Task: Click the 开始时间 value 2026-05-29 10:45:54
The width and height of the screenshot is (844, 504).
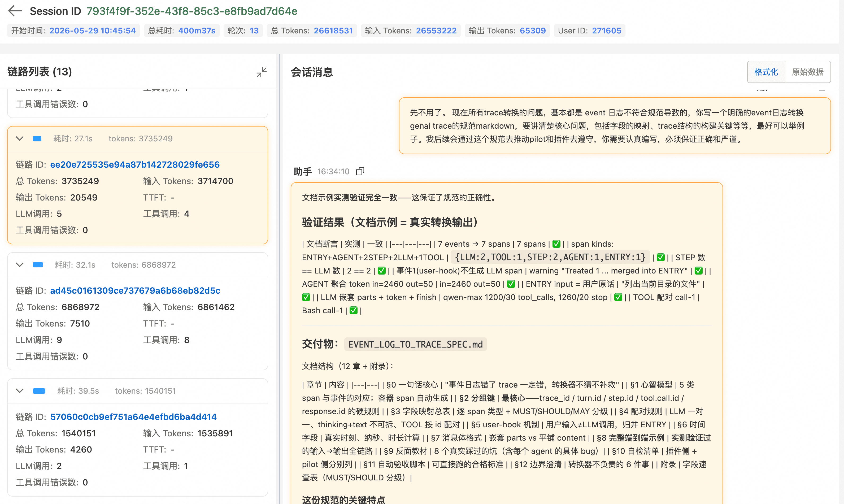Action: [x=93, y=31]
